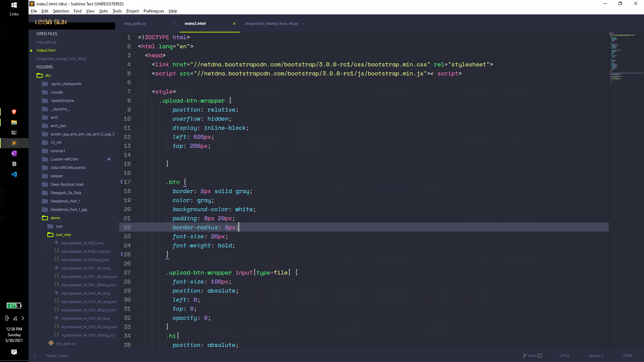Expand the json folder under demo
Screen dimensions: 644x362
pyautogui.click(x=50, y=226)
